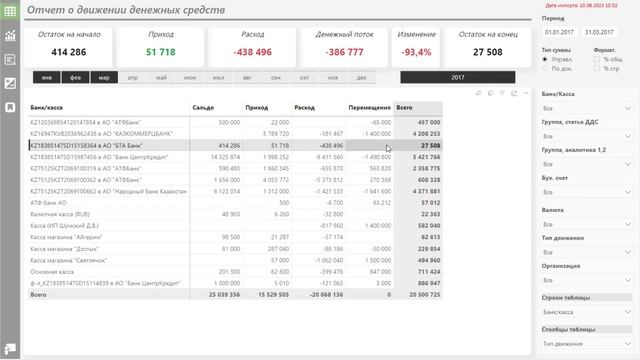Image resolution: width=640 pixels, height=360 pixels.
Task: Select the май month tab
Action: [x=161, y=77]
